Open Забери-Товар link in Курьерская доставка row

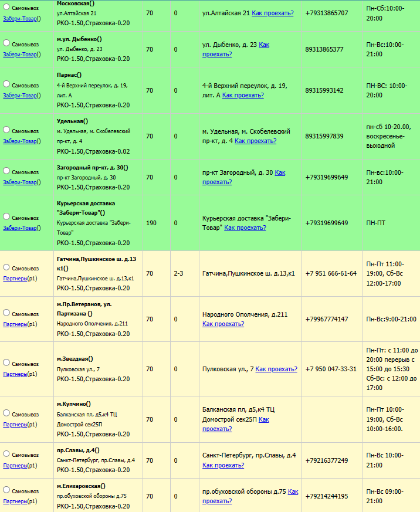pyautogui.click(x=20, y=228)
